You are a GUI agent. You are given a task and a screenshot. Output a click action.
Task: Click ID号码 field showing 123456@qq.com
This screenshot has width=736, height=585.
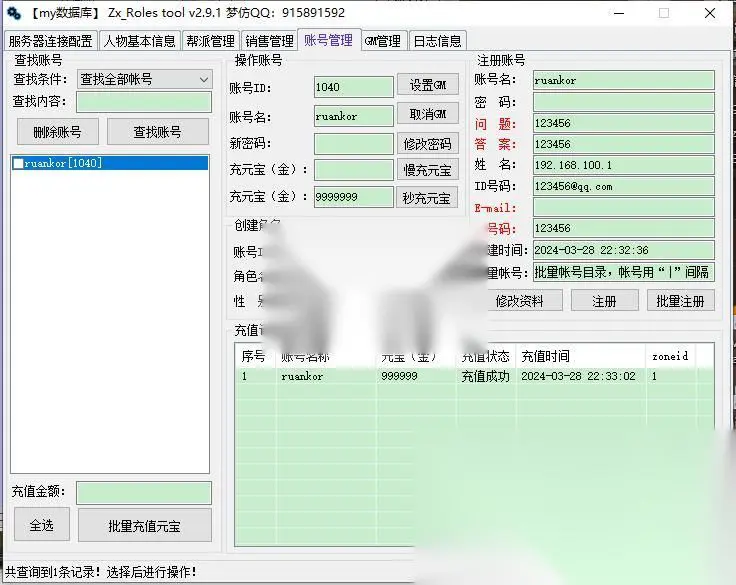click(x=624, y=186)
